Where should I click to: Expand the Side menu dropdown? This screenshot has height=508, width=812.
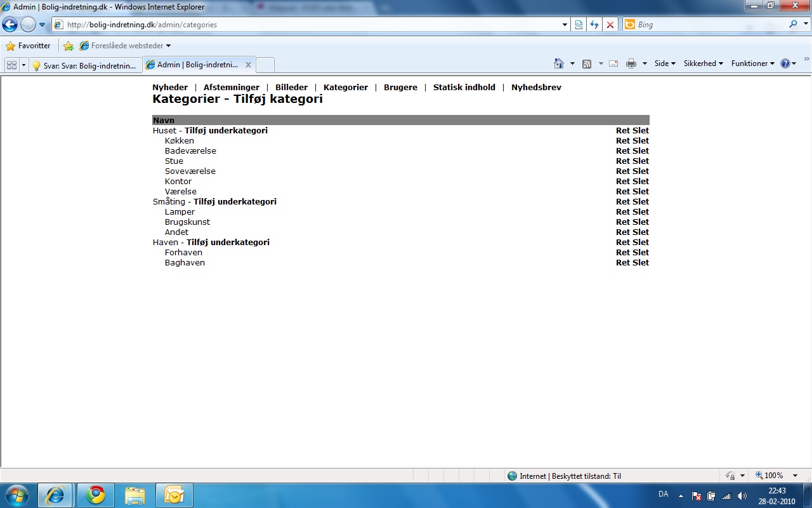[x=665, y=63]
